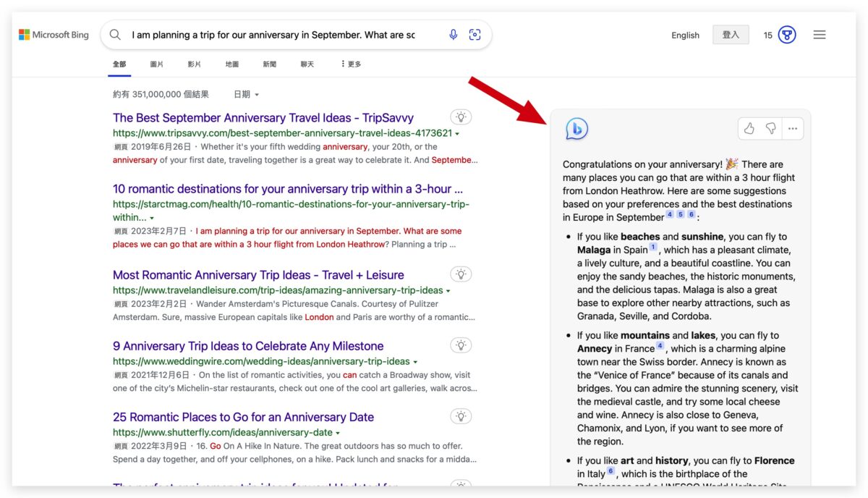Click the Rewards points count 15
Screen dimensions: 868x498
click(x=768, y=35)
